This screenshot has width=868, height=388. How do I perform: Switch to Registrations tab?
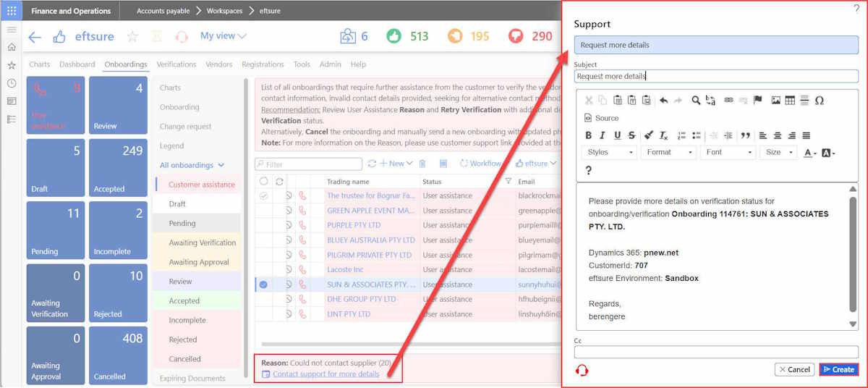point(263,64)
